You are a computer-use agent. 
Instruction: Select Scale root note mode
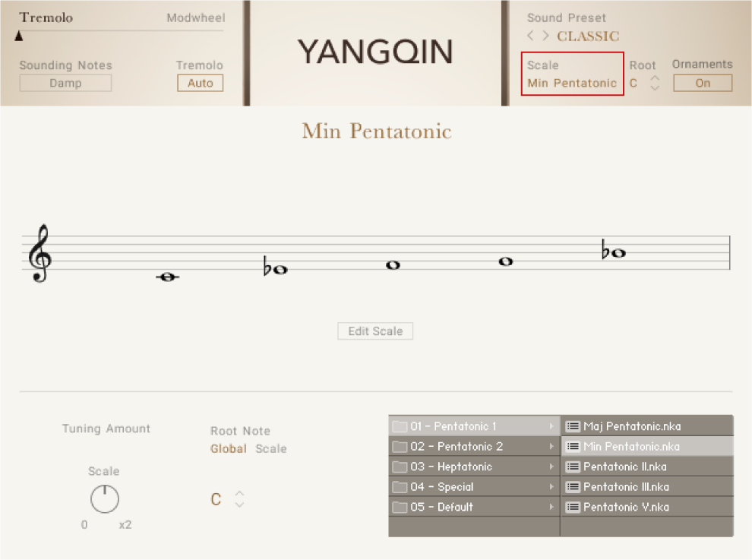click(x=271, y=449)
